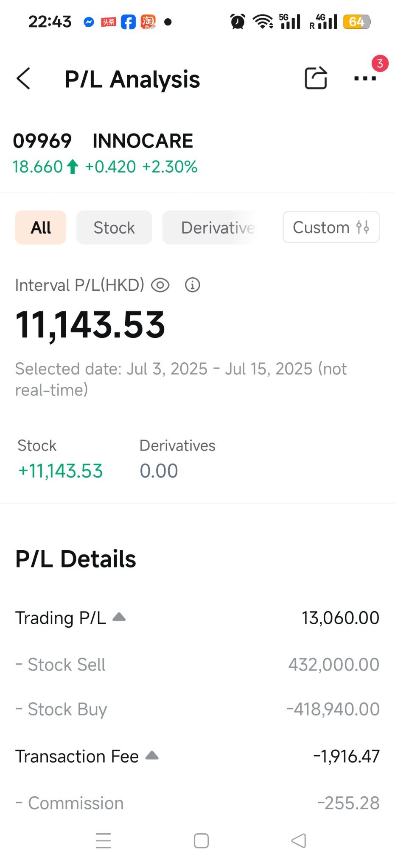
Task: Tap the INNOCARE stock name
Action: (143, 141)
